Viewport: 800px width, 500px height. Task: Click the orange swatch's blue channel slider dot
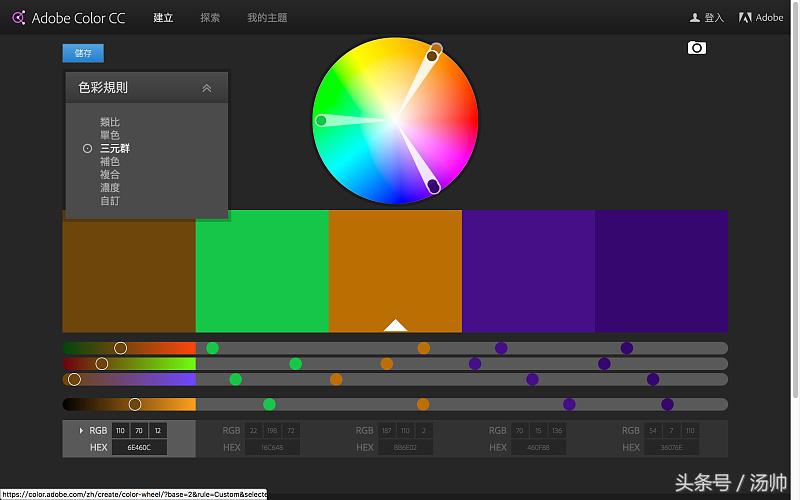(x=336, y=380)
